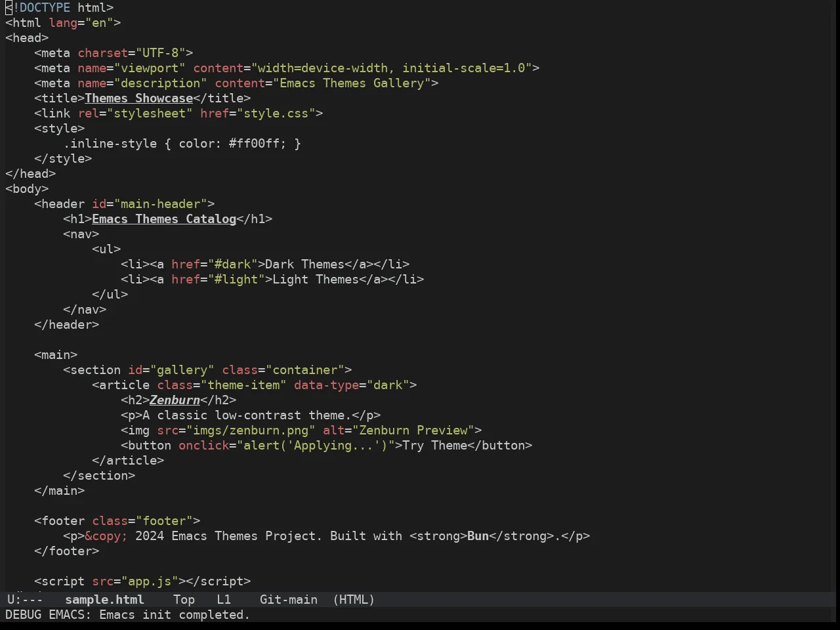
Task: Click the closing </head> tag
Action: 31,174
